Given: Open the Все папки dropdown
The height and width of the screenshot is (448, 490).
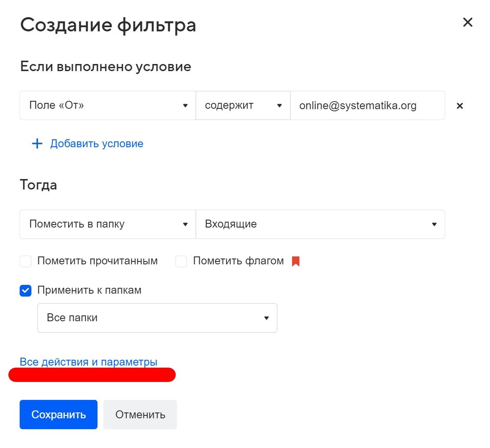Looking at the screenshot, I should [157, 318].
